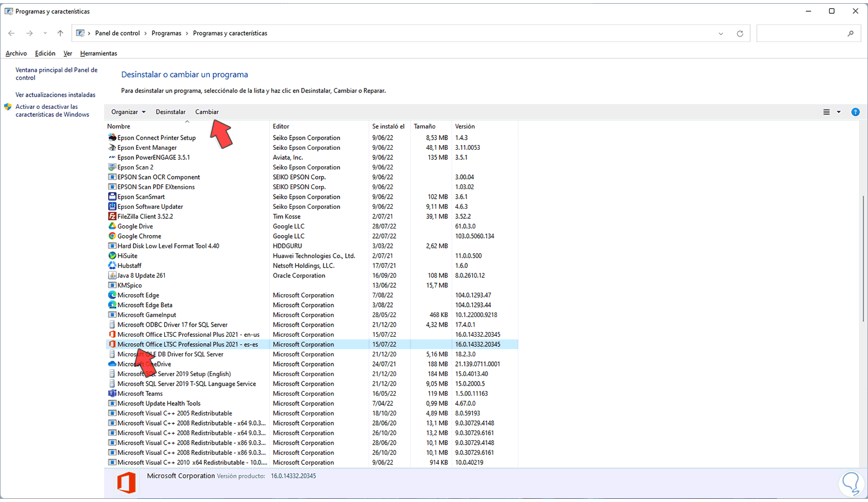This screenshot has height=502, width=868.
Task: Select Hard Disk Low Level Format Tool 4.40
Action: pyautogui.click(x=311, y=246)
